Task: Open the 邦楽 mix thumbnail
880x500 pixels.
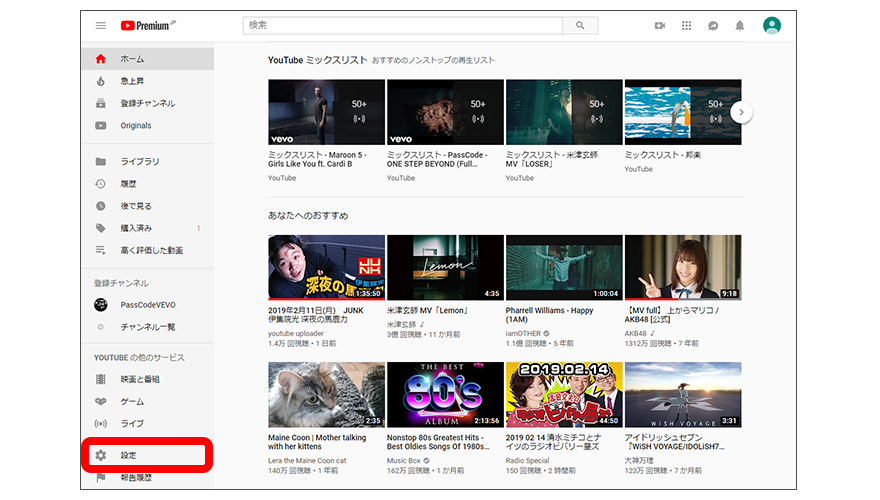Action: (x=683, y=112)
